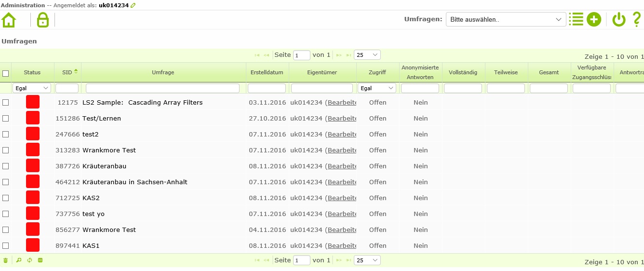Delete selected surveys with trash icon
This screenshot has width=644, height=271.
[x=6, y=260]
